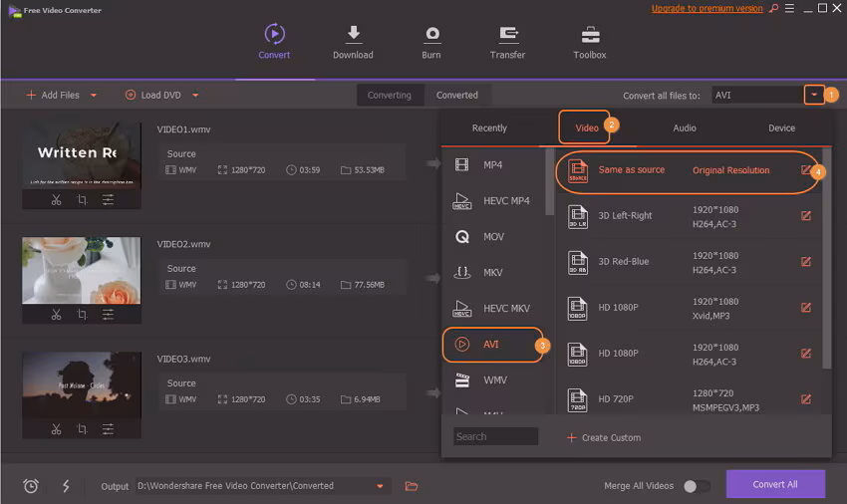Edit the HD 1080P H264,AC-3 preset
Viewport: 847px width, 504px height.
806,354
